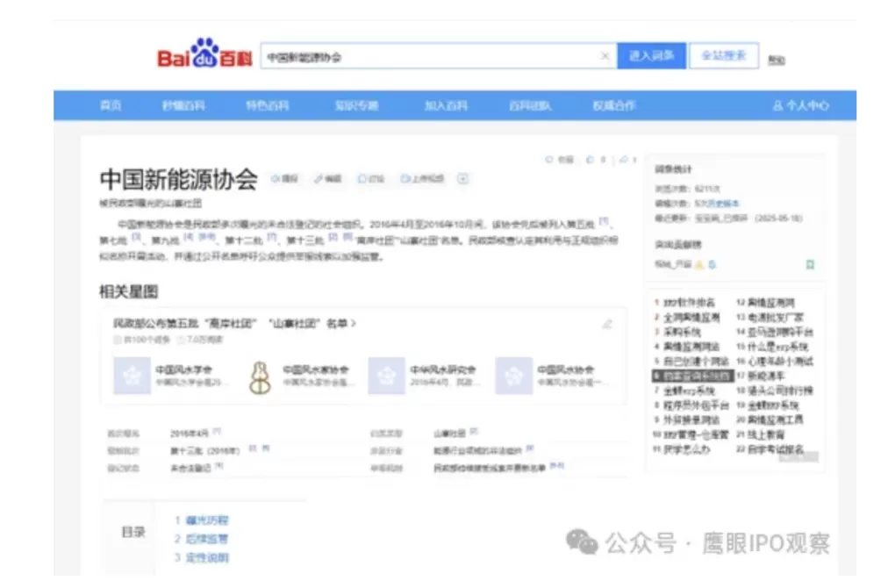The width and height of the screenshot is (881, 588).
Task: Click inside the search input field
Action: coord(395,54)
